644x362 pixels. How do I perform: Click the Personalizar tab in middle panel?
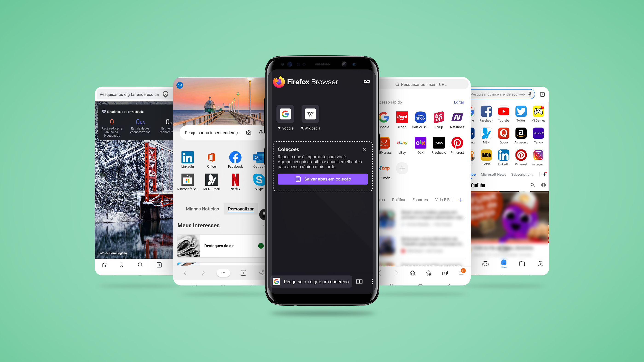tap(241, 208)
